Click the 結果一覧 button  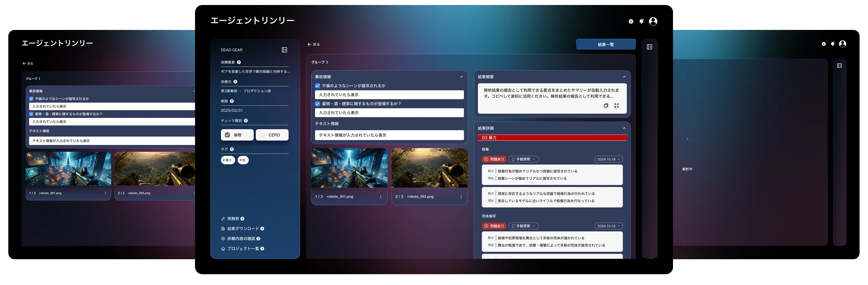[x=605, y=45]
